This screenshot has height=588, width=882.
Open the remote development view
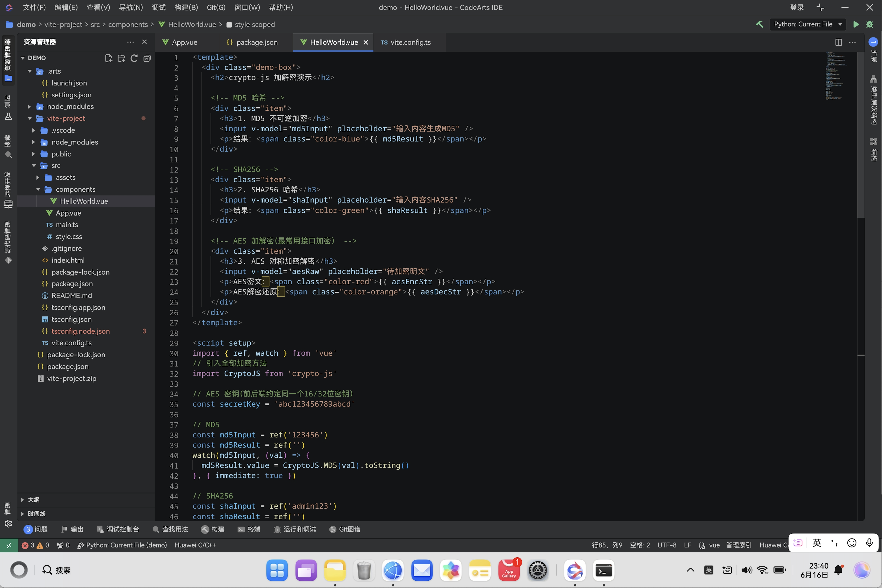point(8,190)
